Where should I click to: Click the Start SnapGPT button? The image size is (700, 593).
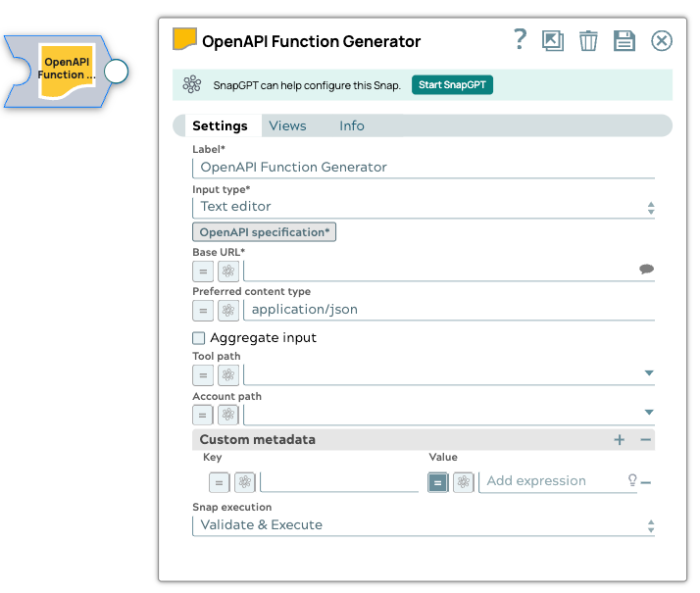pos(452,84)
